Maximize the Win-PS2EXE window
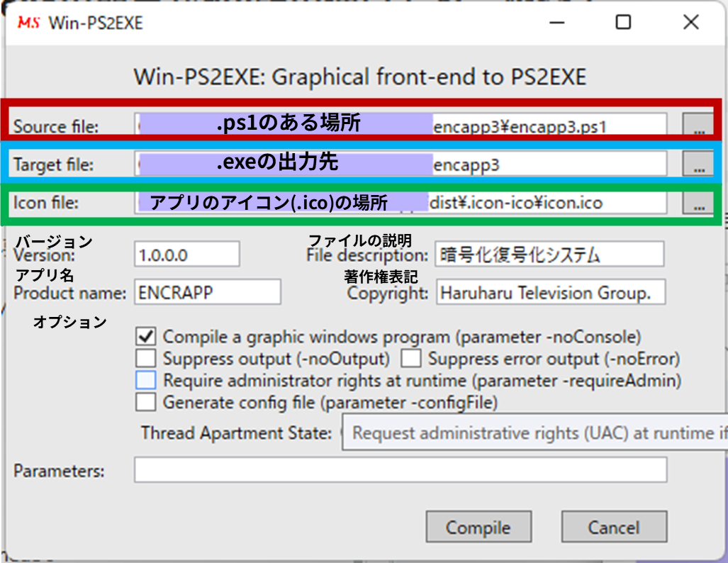Screen dimensions: 728x563 623,22
